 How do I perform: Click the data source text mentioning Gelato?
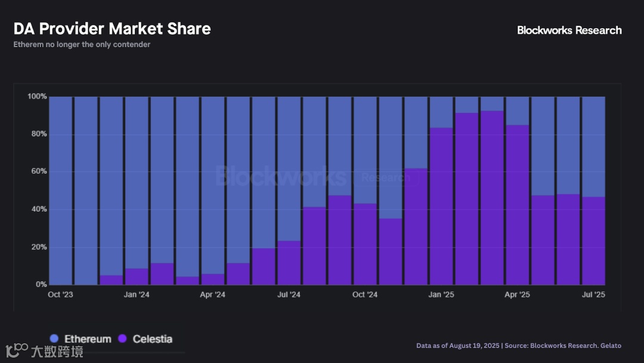tap(518, 346)
